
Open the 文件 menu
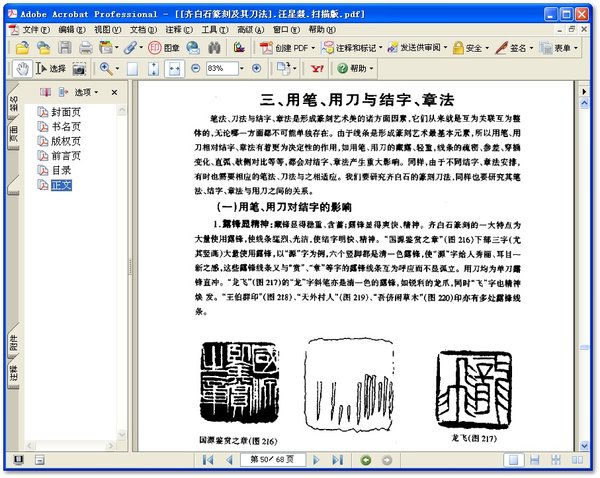tap(35, 29)
